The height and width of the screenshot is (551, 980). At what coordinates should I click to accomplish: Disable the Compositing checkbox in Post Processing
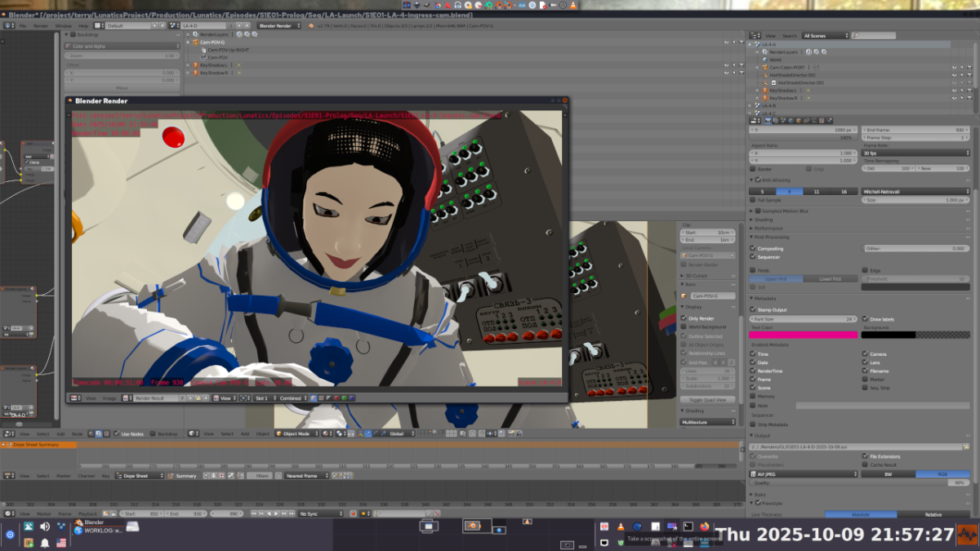click(753, 249)
